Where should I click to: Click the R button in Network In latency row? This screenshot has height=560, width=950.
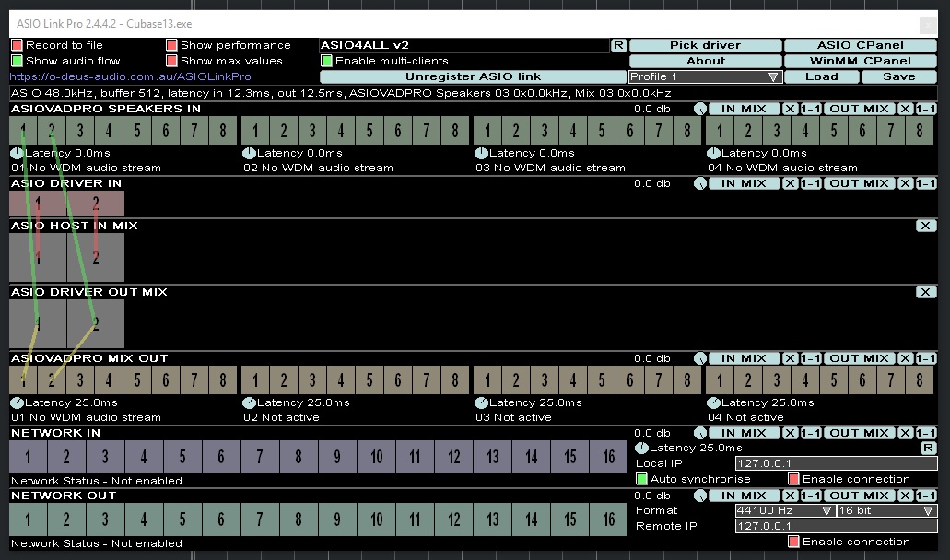pos(928,448)
